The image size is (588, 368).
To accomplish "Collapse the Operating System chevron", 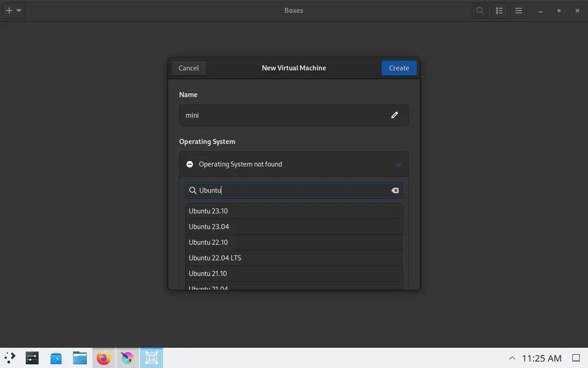I will pyautogui.click(x=398, y=164).
